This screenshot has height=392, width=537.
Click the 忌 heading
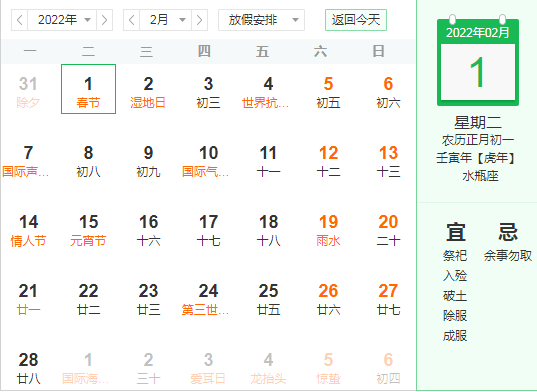coord(508,232)
